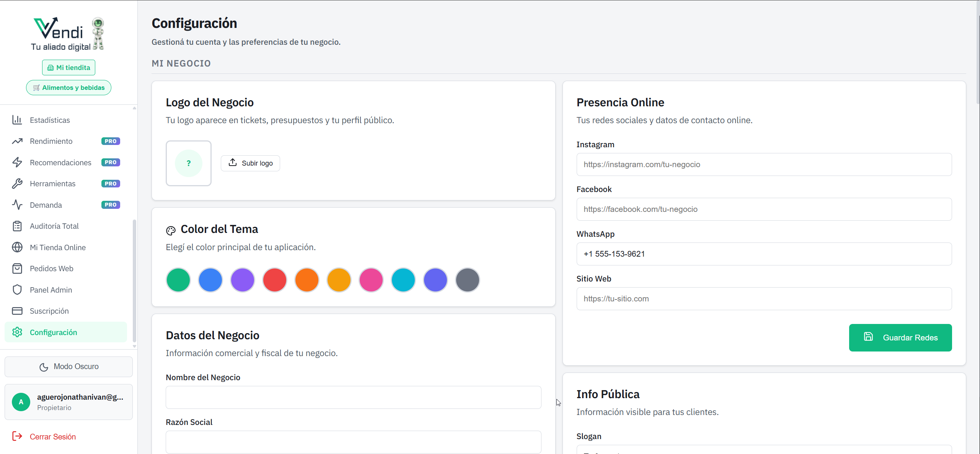Viewport: 980px width, 454px height.
Task: Open Rendimiento in the sidebar
Action: tap(52, 141)
